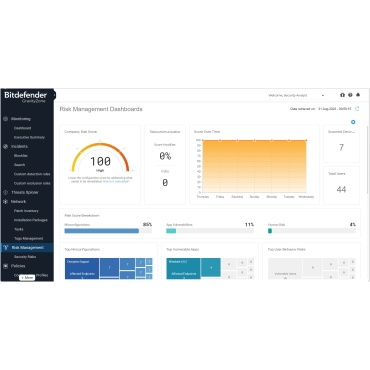The width and height of the screenshot is (370, 370).
Task: Click the Wednesday data point on the chart
Action: (x=306, y=140)
